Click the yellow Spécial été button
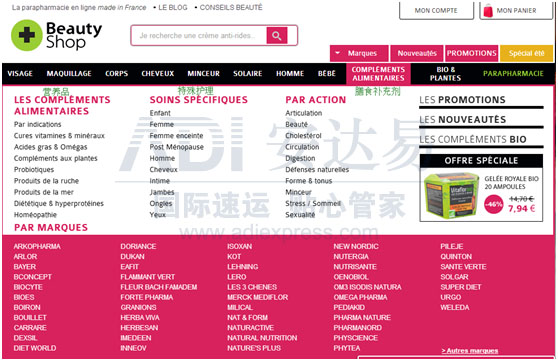Screen dimensions: 558x361 point(526,53)
